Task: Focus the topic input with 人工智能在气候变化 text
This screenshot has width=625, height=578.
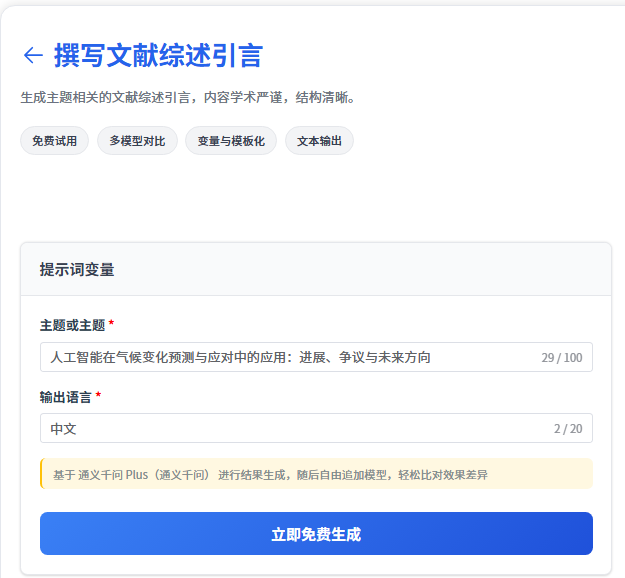Action: 280,357
